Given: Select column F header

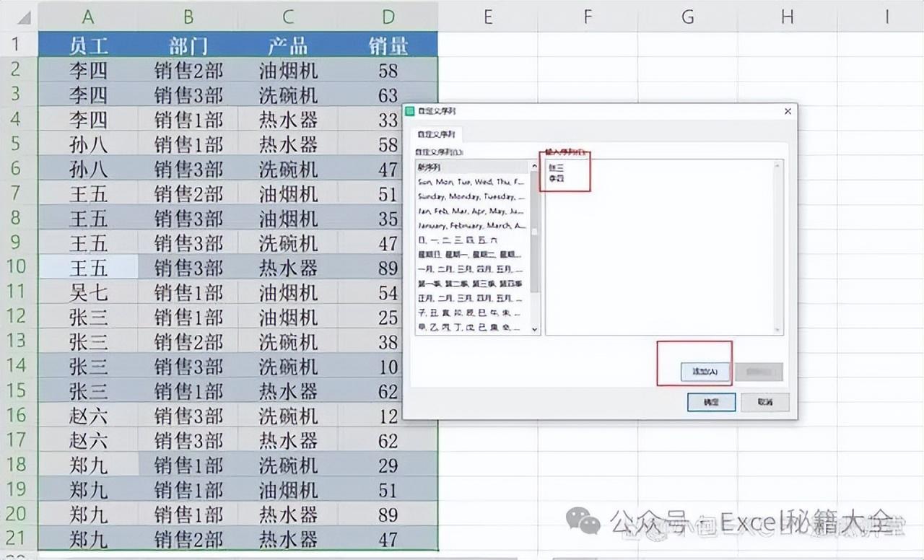Looking at the screenshot, I should coord(588,17).
